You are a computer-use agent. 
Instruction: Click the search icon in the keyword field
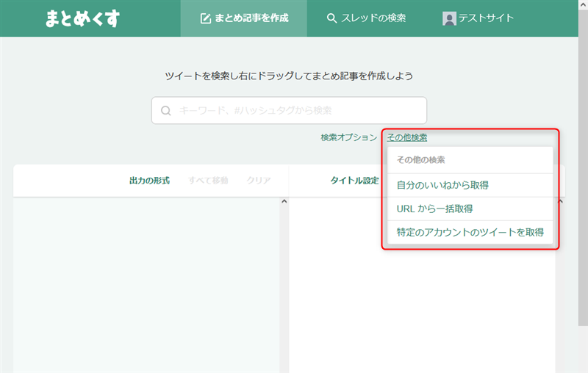click(166, 110)
